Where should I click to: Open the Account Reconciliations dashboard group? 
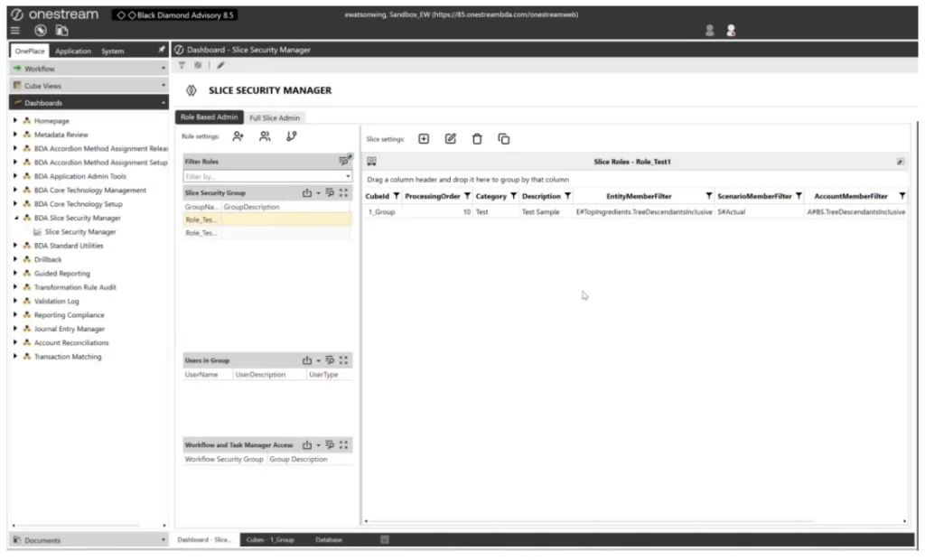[71, 343]
